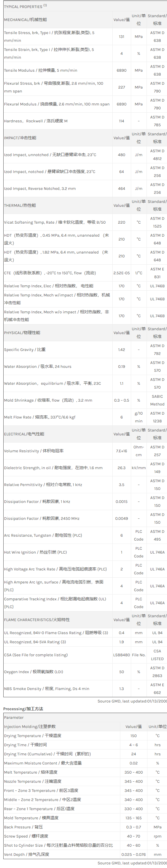Click the THERMAL/热性能 section header
167x868 pixels.
(x=20, y=205)
